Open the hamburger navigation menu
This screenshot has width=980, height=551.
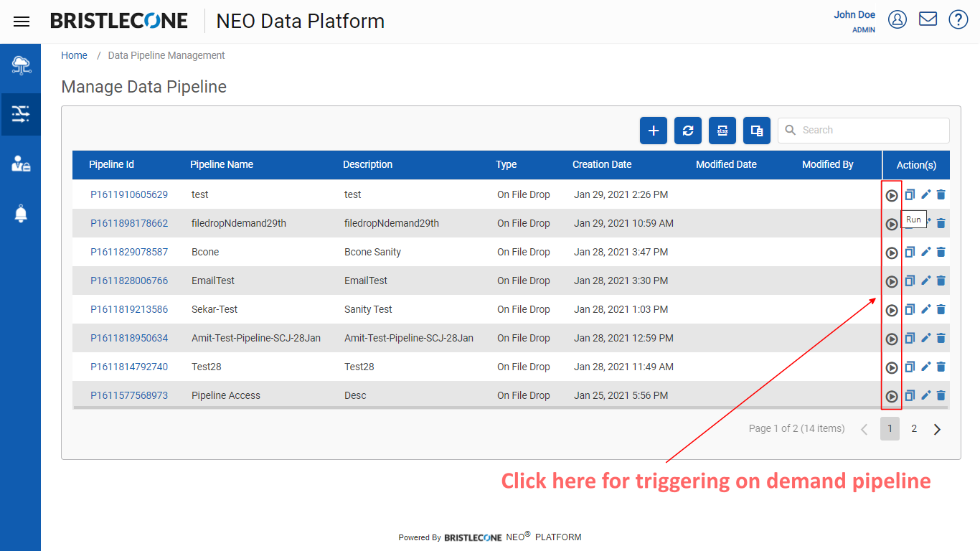(x=22, y=22)
